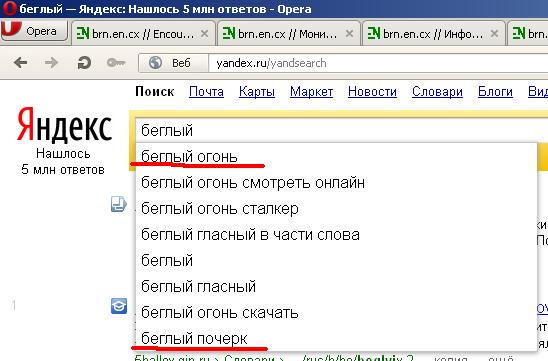This screenshot has width=548, height=361.
Task: Open the Маркет link
Action: pos(311,92)
